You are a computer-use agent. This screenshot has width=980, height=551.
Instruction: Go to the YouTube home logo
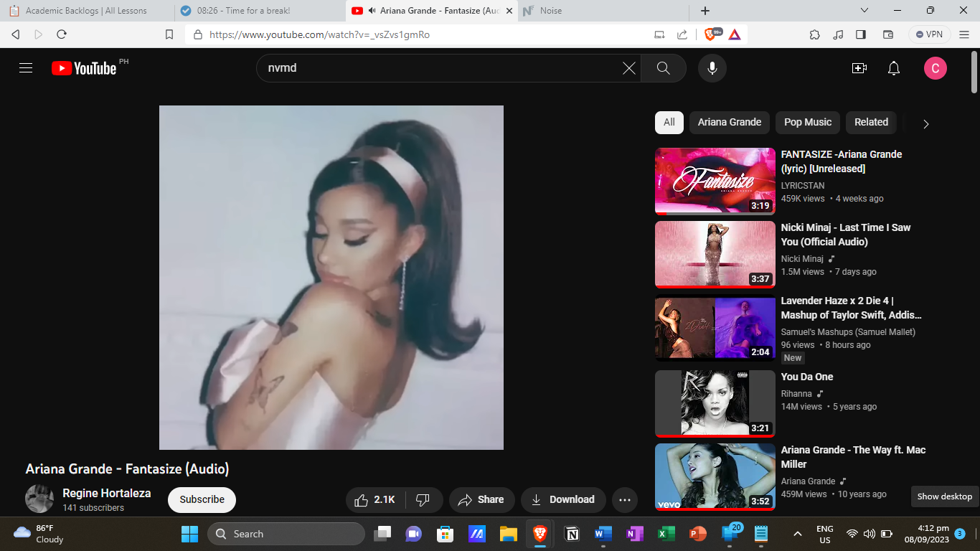(84, 68)
